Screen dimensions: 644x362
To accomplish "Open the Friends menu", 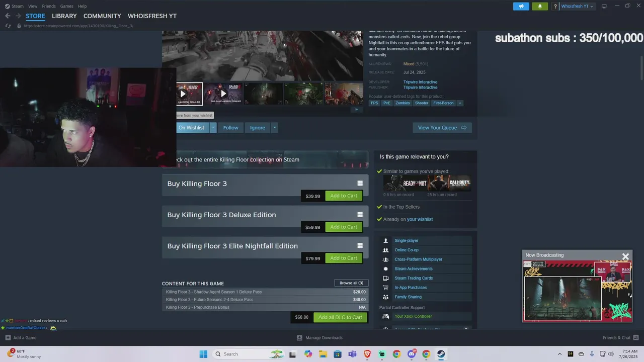I will coord(49,6).
